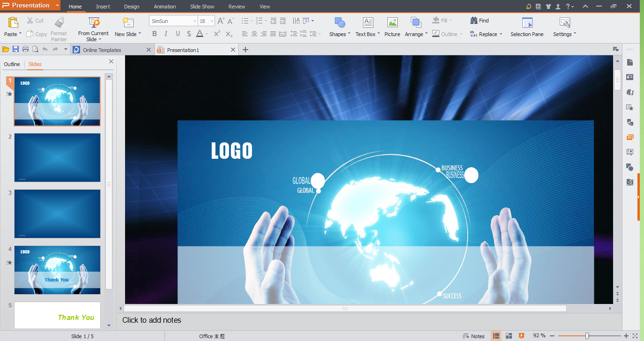Justify the paragraph text
Viewport: 644px width, 341px height.
(273, 34)
